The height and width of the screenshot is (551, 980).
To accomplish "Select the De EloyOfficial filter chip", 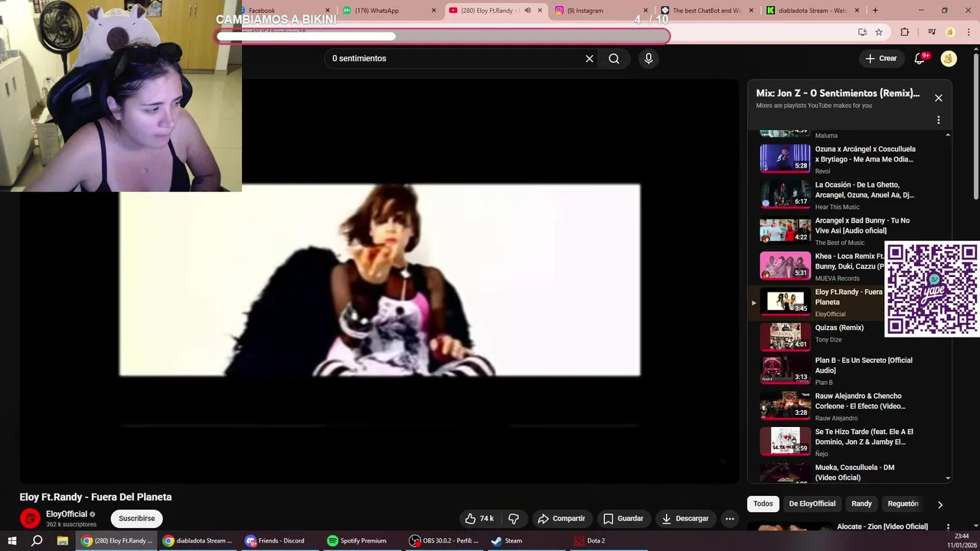I will (x=812, y=504).
